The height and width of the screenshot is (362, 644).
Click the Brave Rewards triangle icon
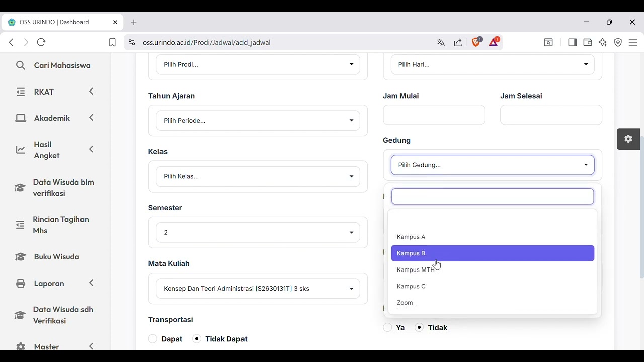(494, 42)
